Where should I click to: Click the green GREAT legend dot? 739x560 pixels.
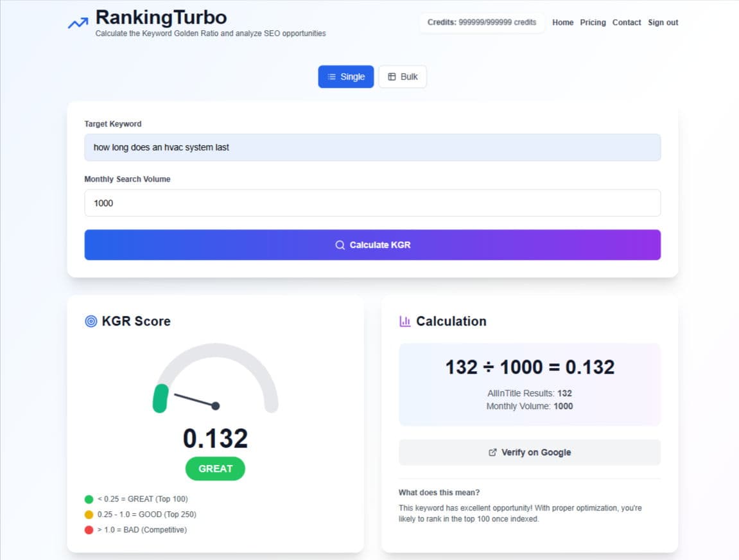[89, 499]
